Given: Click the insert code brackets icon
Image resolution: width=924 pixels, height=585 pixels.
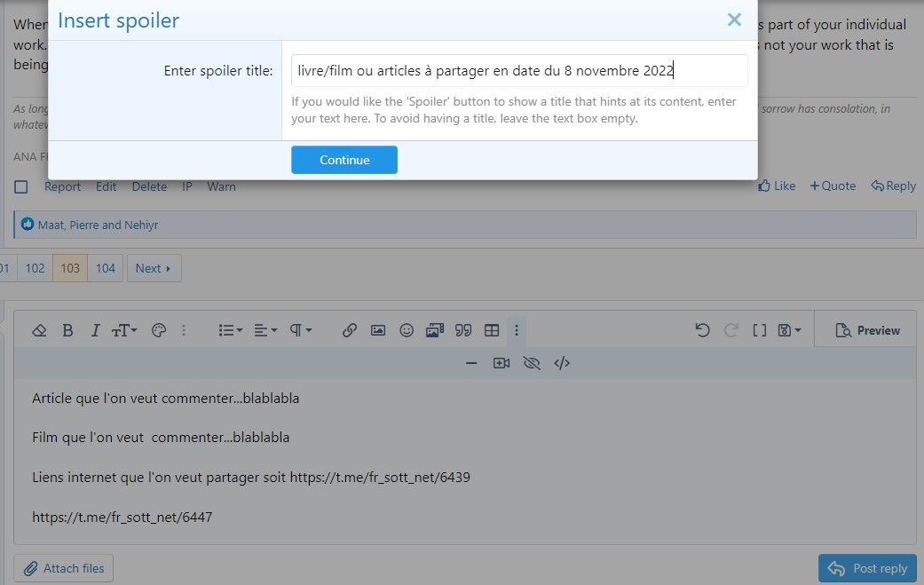Looking at the screenshot, I should click(561, 363).
